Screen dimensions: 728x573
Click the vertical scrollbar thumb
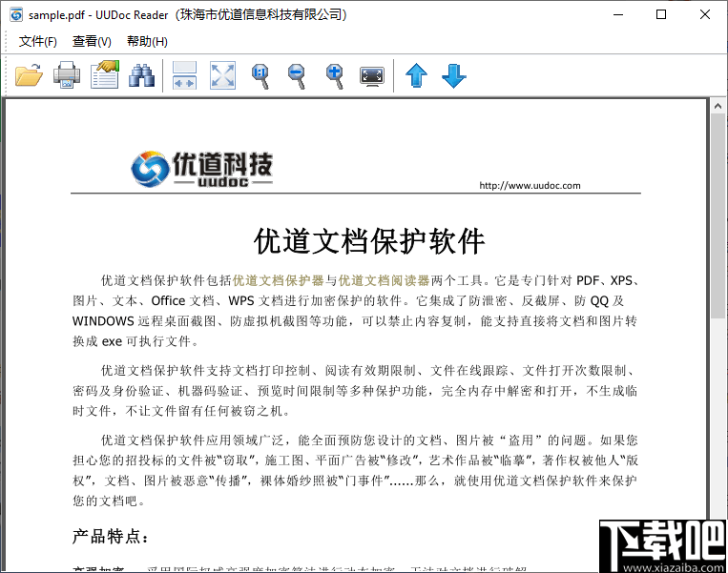click(x=718, y=215)
